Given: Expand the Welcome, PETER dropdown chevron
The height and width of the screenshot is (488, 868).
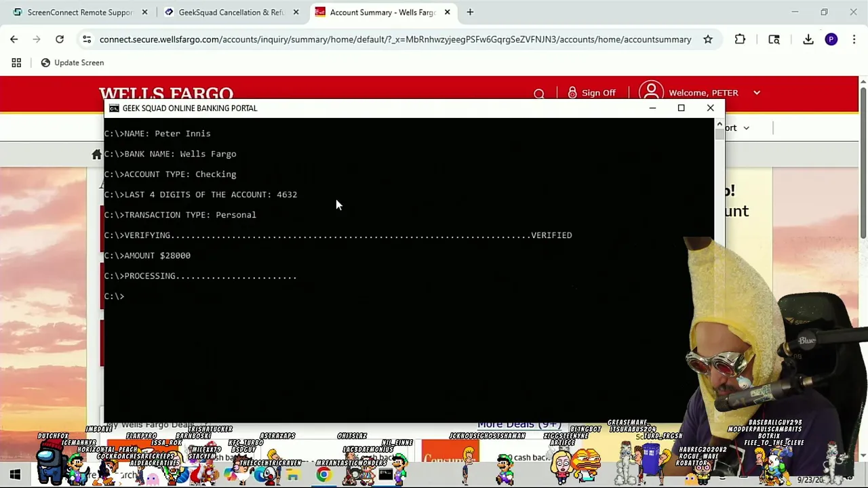Looking at the screenshot, I should coord(757,93).
